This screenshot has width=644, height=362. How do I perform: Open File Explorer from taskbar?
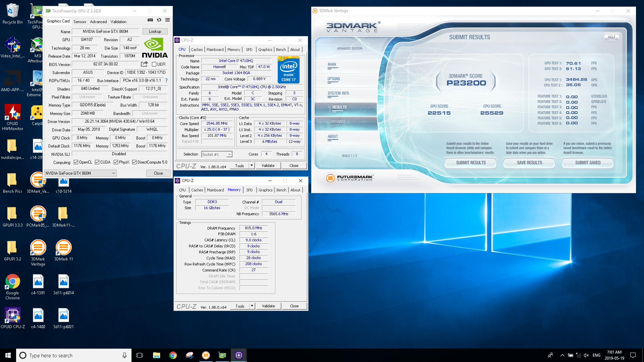156,355
